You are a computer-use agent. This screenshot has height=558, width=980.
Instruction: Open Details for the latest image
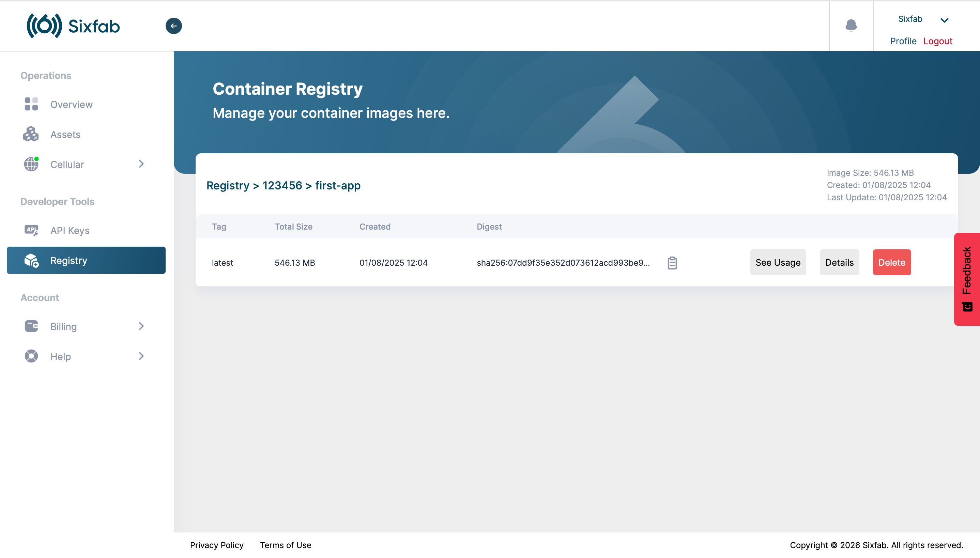pyautogui.click(x=839, y=262)
